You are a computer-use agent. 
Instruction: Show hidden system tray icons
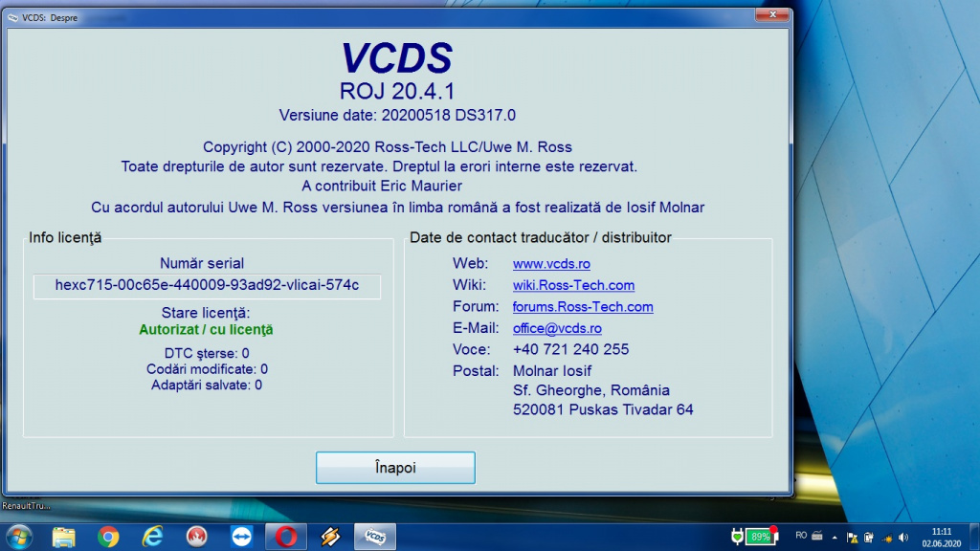click(835, 538)
